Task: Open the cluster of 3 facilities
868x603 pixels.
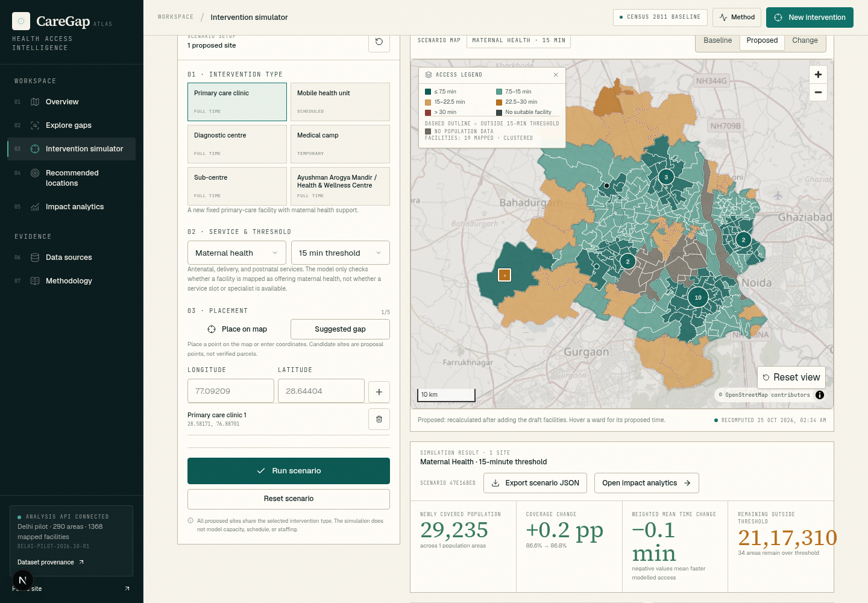Action: (x=666, y=177)
